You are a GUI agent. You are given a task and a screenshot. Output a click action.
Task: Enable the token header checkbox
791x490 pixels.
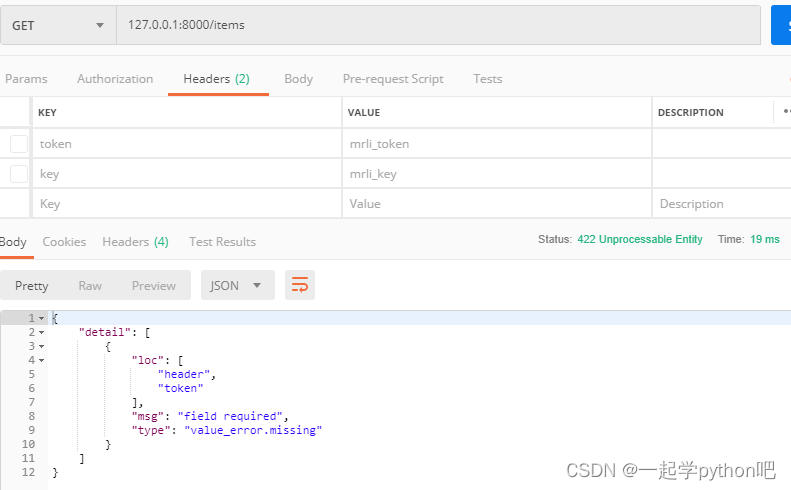click(x=19, y=144)
